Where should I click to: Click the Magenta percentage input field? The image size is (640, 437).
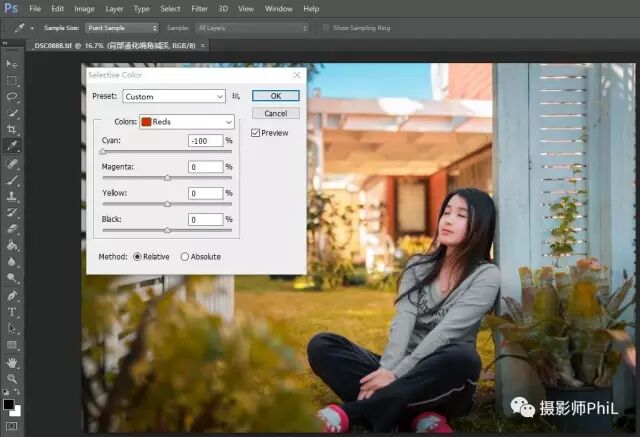(x=206, y=167)
